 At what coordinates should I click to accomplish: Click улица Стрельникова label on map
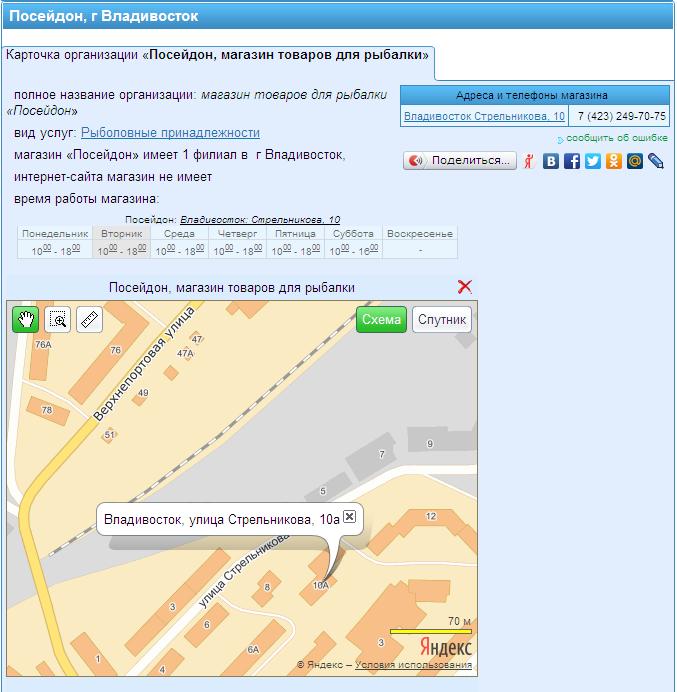click(x=244, y=571)
